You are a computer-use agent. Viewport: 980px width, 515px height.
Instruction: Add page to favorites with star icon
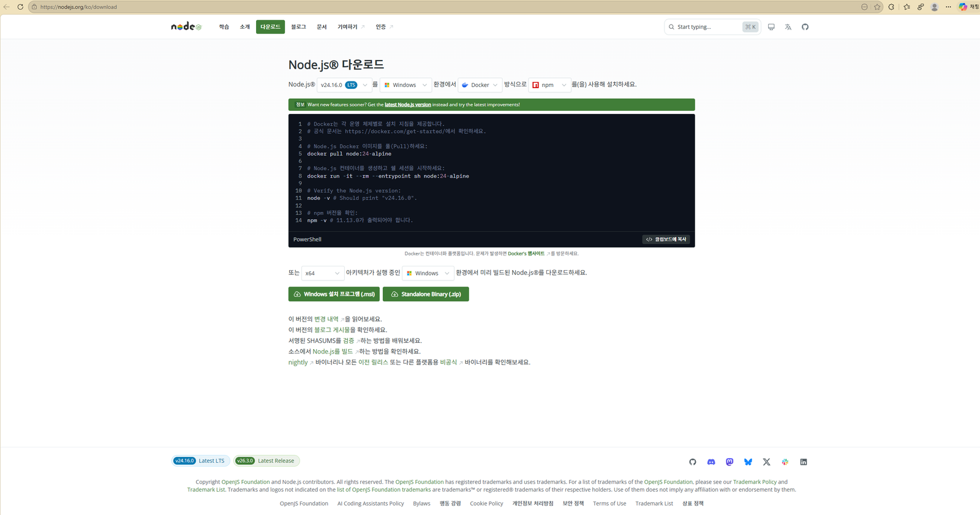point(877,7)
